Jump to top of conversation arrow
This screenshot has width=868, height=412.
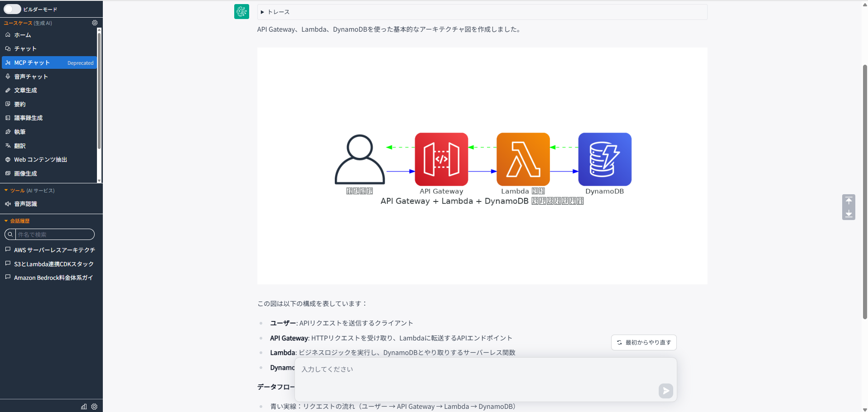point(849,201)
